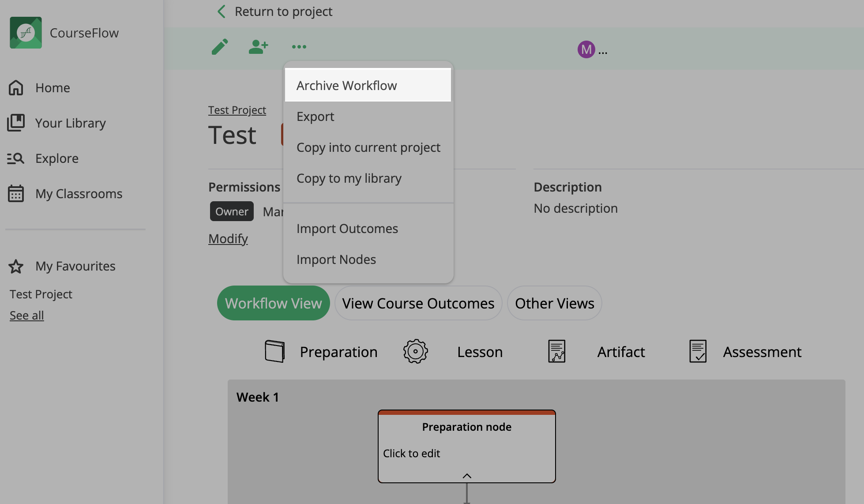Image resolution: width=864 pixels, height=504 pixels.
Task: Click the CourseFlow logo icon
Action: coord(26,33)
